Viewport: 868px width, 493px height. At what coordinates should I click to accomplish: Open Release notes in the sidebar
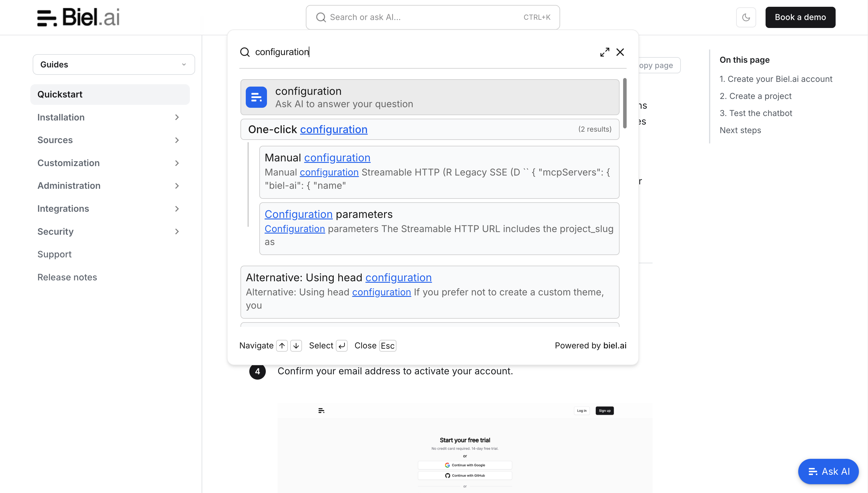point(67,277)
